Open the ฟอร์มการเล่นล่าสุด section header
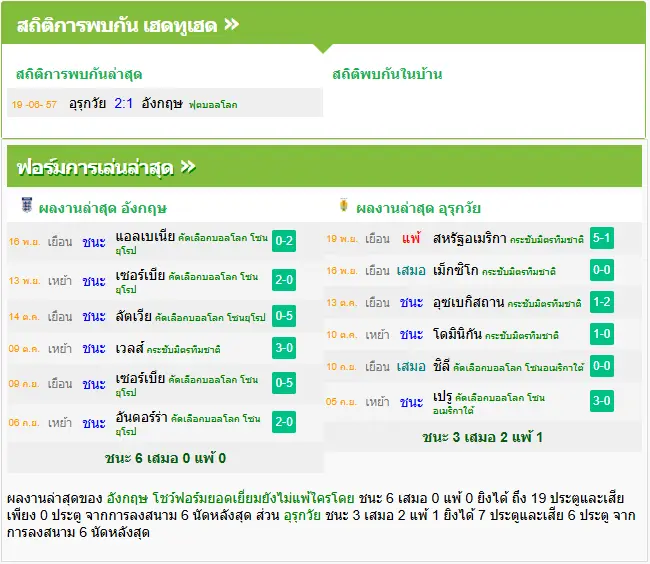The height and width of the screenshot is (564, 650). [106, 168]
